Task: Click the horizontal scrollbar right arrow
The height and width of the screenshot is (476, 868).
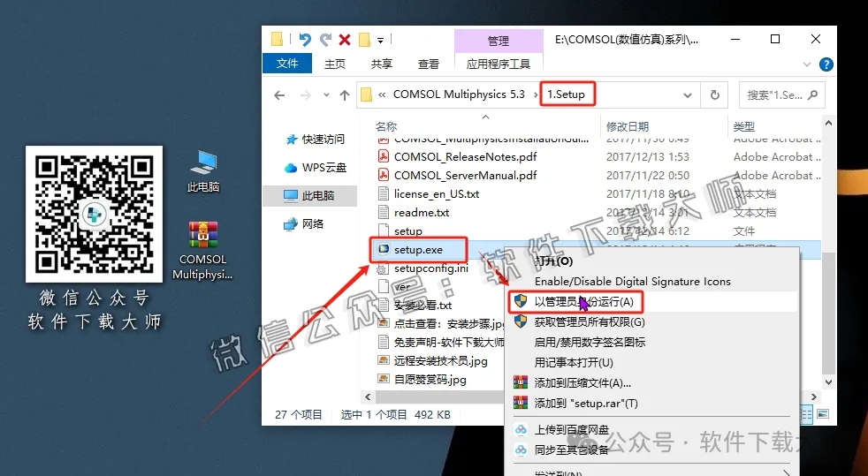Action: click(814, 397)
